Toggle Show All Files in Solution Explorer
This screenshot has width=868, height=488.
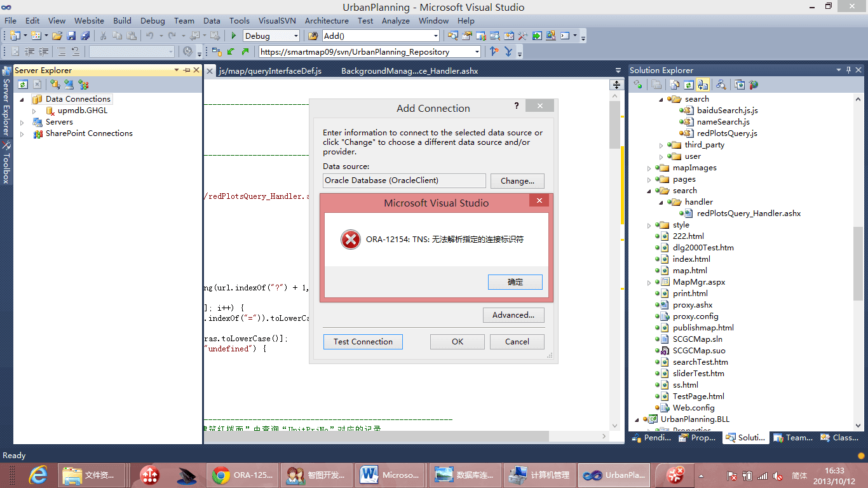click(675, 85)
